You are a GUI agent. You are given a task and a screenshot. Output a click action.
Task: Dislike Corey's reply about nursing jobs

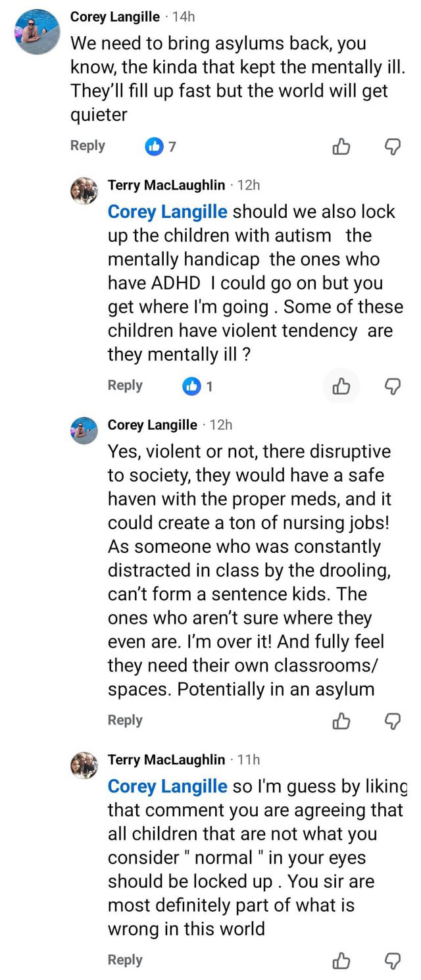[392, 721]
